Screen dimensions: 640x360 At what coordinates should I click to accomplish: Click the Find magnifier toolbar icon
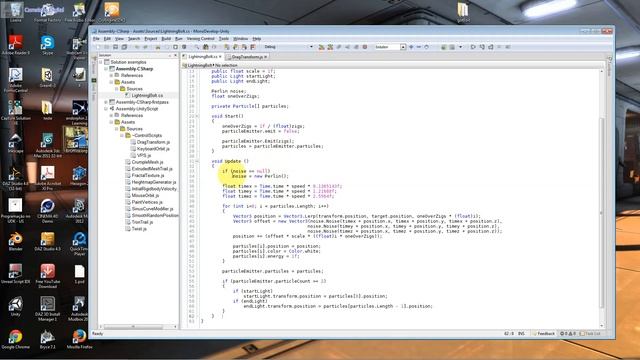tap(196, 47)
